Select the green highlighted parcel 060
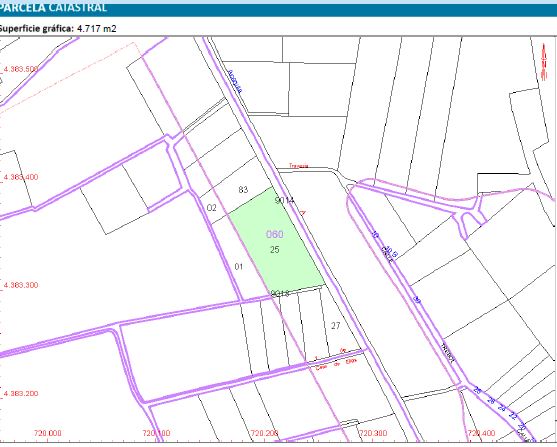This screenshot has width=557, height=447. coord(276,239)
